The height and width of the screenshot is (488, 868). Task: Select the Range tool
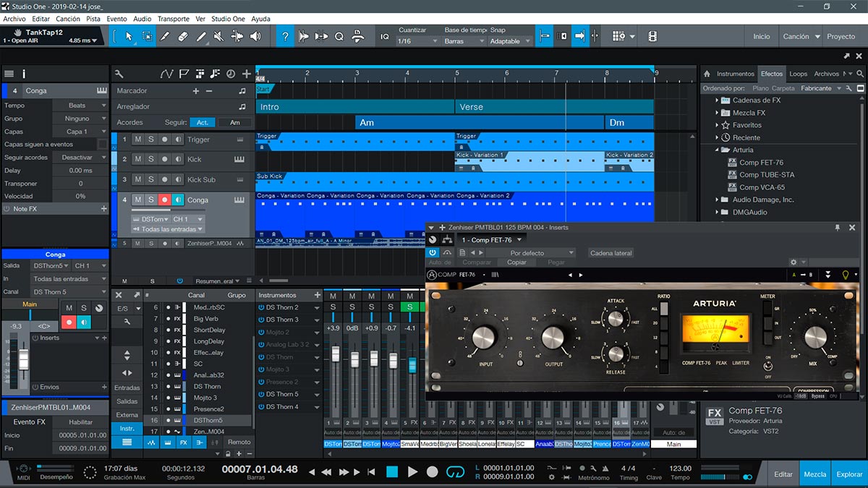click(x=147, y=36)
